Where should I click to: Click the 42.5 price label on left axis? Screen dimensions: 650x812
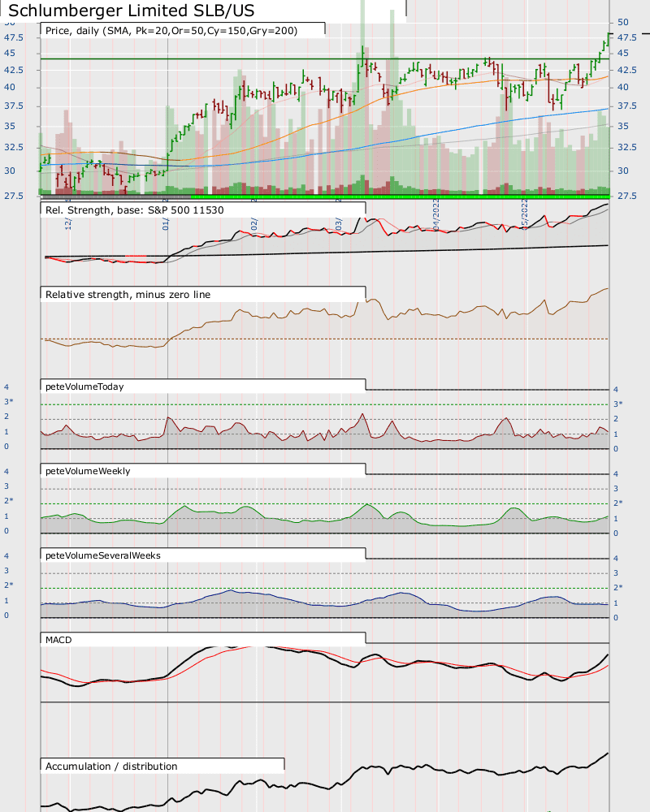tap(14, 70)
